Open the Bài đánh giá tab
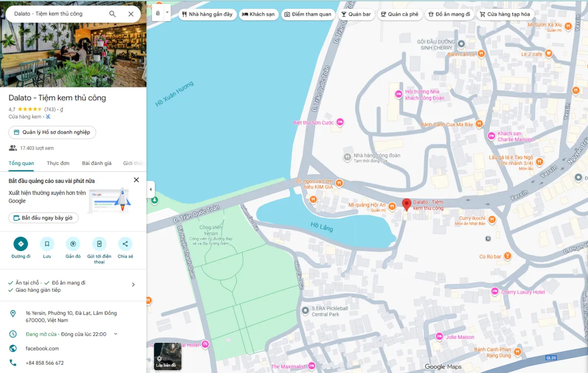 (x=97, y=163)
